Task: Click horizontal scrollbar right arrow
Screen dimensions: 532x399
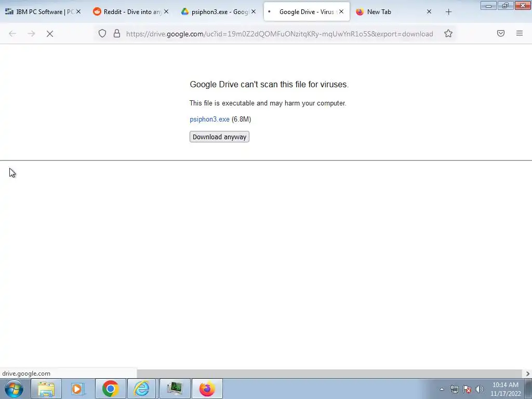Action: point(528,374)
